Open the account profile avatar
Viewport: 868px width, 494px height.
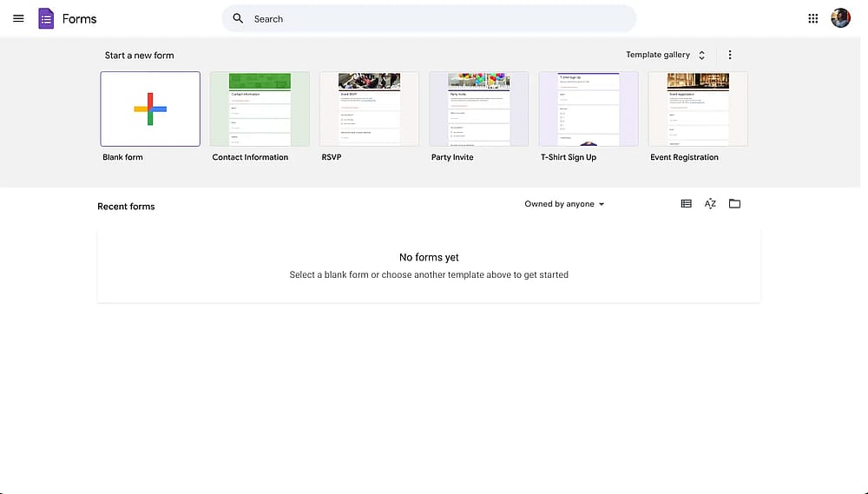point(840,18)
